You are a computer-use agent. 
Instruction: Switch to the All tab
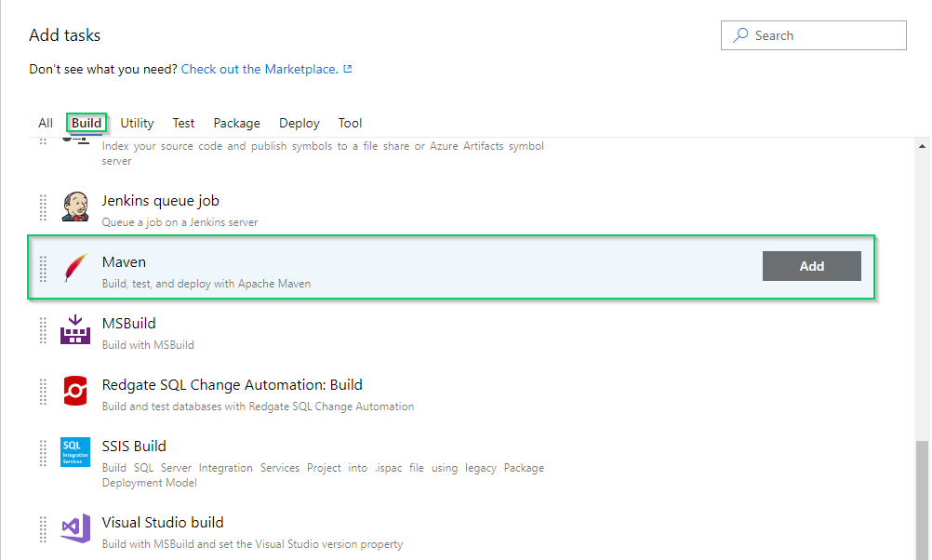click(46, 123)
